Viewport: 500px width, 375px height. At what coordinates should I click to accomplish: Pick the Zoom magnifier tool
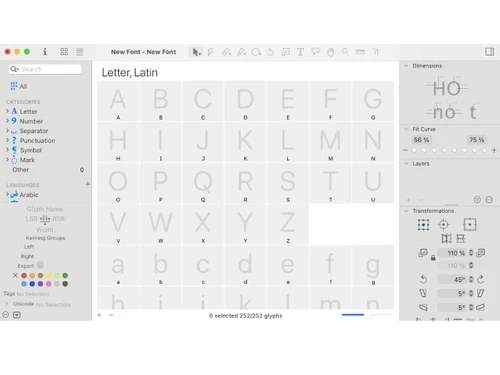tap(345, 52)
